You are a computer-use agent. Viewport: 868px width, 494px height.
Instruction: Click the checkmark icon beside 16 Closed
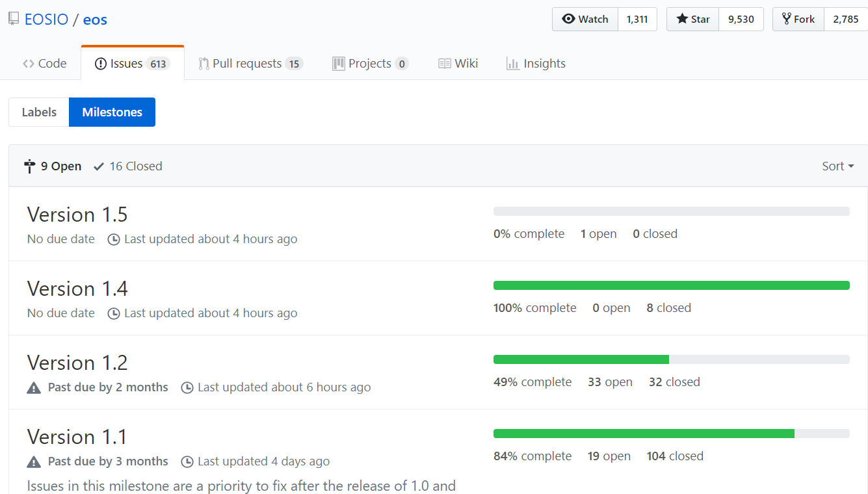coord(99,167)
